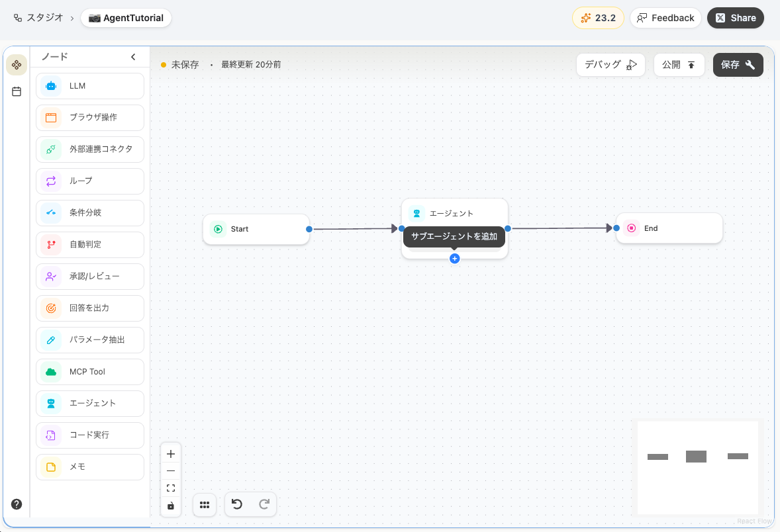The image size is (780, 532).
Task: Select the 条件分岐 node item
Action: click(90, 213)
